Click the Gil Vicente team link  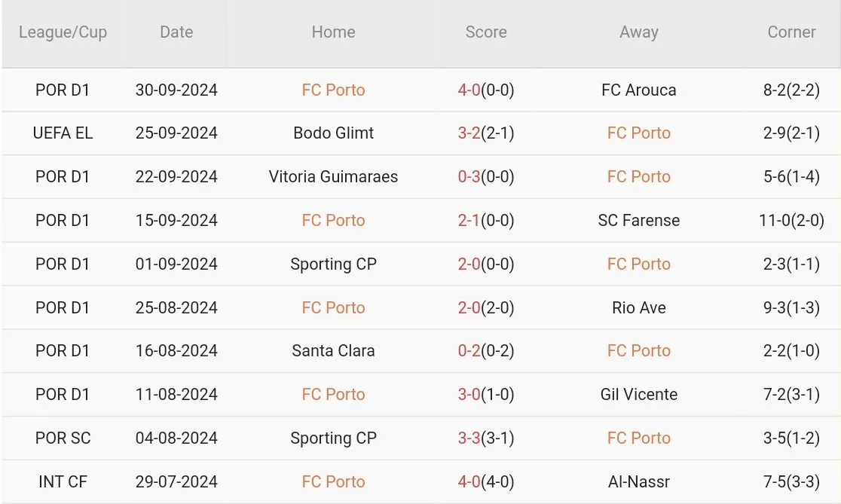point(639,395)
